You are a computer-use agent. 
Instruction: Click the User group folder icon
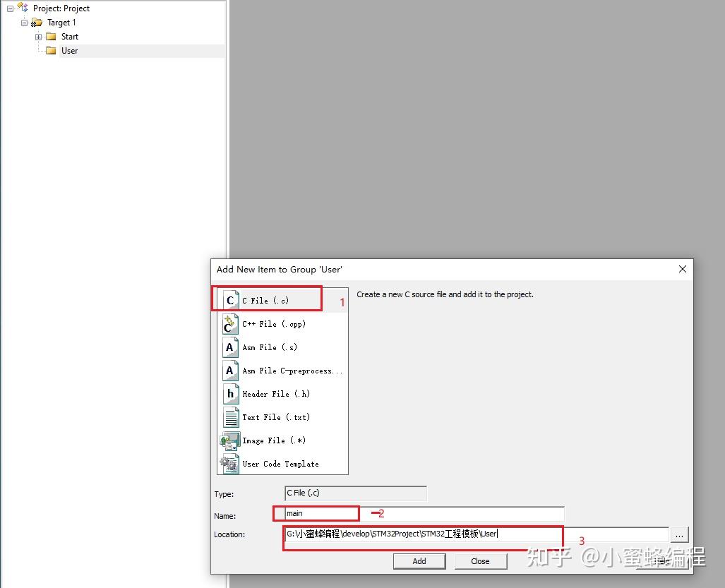click(52, 50)
